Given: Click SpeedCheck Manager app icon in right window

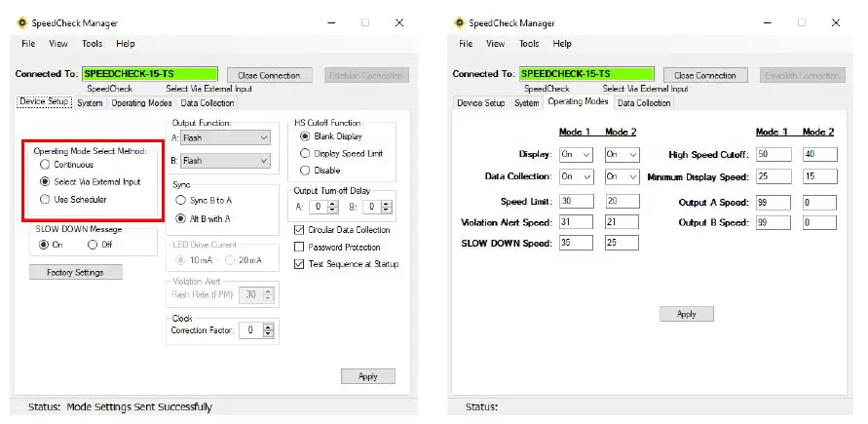Looking at the screenshot, I should pos(460,22).
